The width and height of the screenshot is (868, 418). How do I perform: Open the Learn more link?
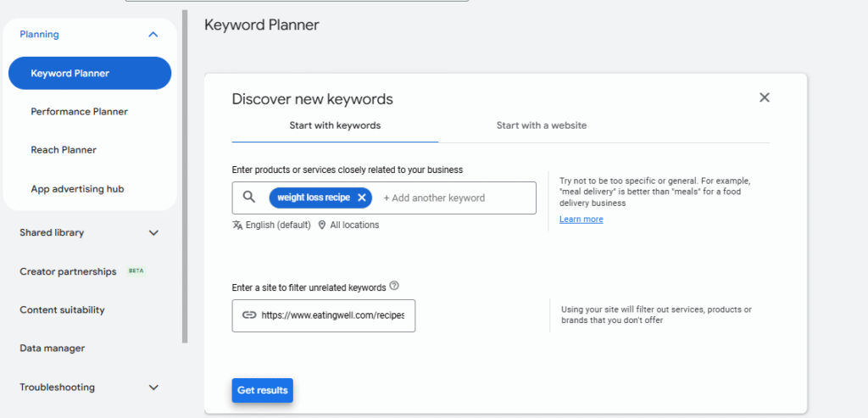pyautogui.click(x=581, y=220)
